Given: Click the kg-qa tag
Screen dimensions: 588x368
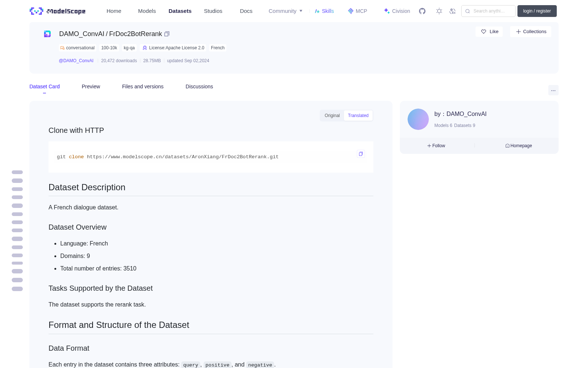Looking at the screenshot, I should coord(129,48).
